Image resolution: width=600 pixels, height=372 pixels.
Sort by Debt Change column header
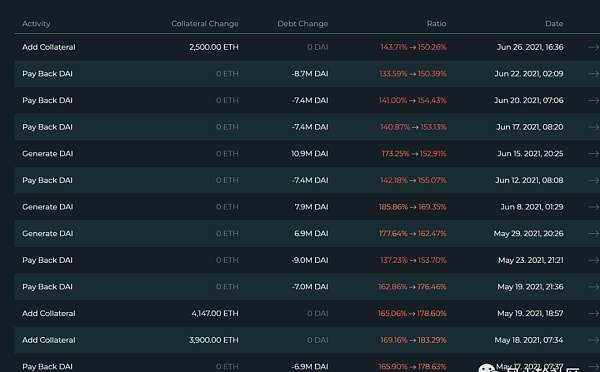302,24
